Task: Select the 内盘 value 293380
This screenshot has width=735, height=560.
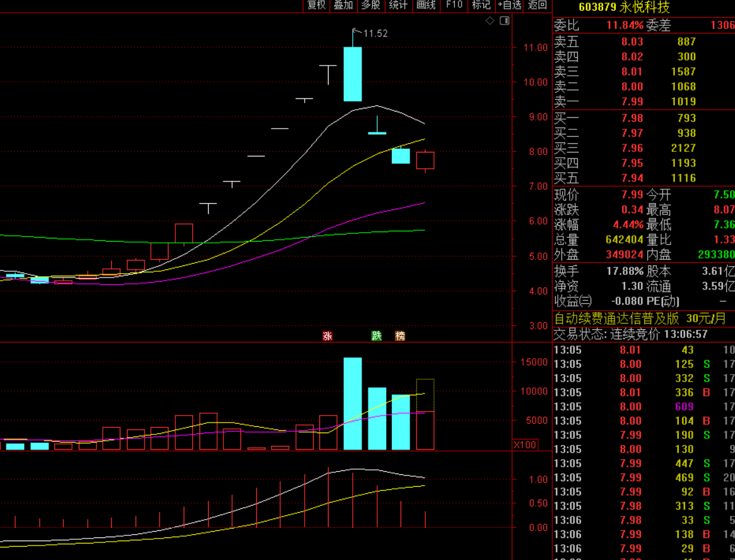Action: pyautogui.click(x=716, y=255)
